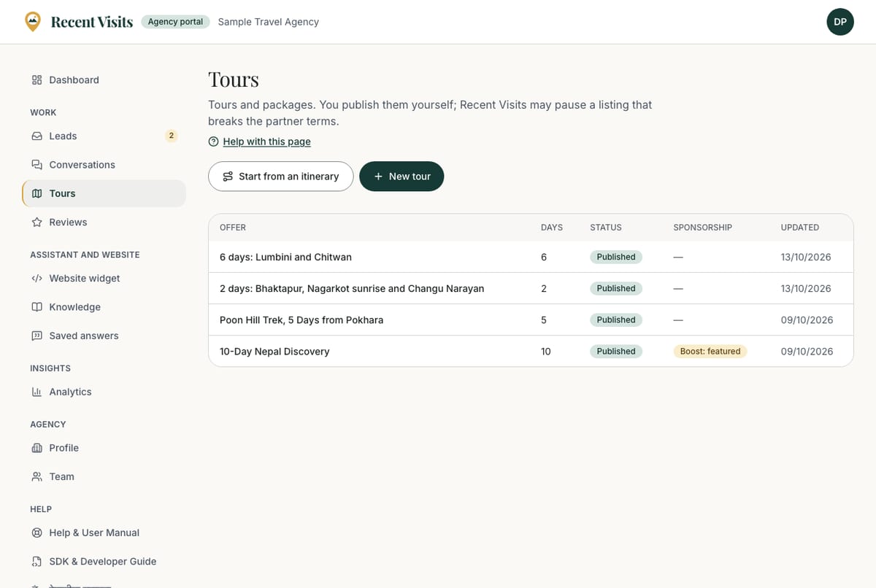
Task: Click the UPDATED column header
Action: coord(800,228)
